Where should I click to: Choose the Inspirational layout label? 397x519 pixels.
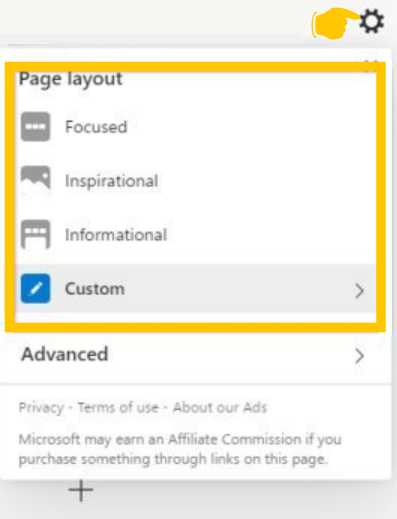click(x=112, y=181)
